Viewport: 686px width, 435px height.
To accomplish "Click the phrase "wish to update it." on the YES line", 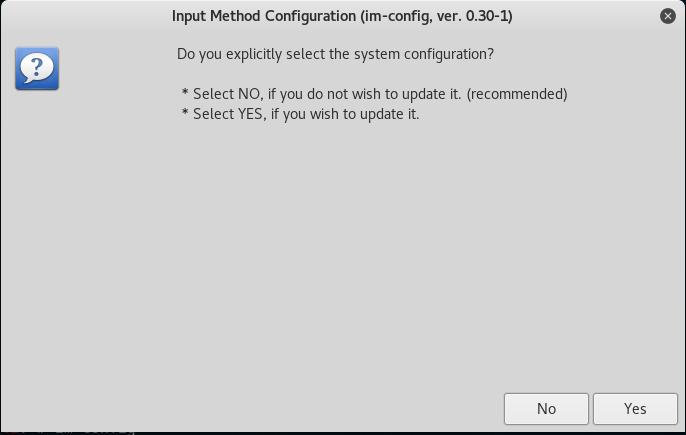I will 364,114.
